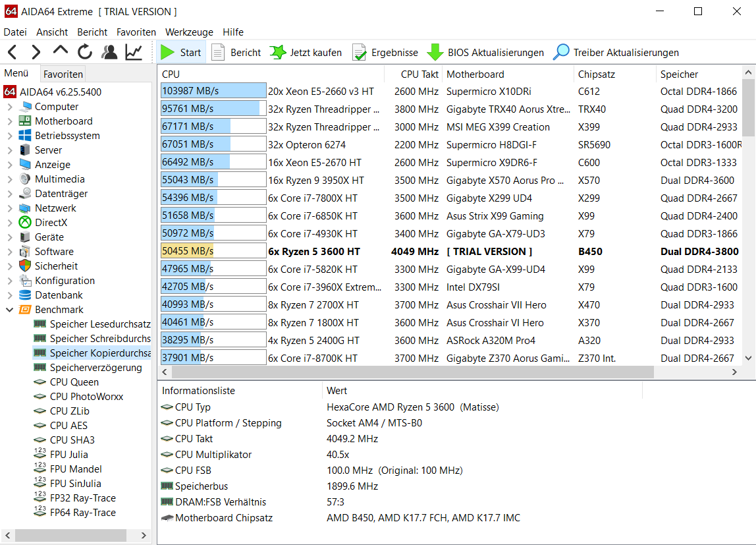Open the Hilfe menu

(x=233, y=32)
